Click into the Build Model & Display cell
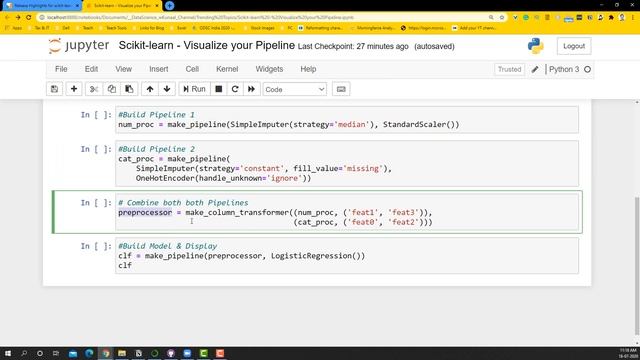 [x=347, y=256]
